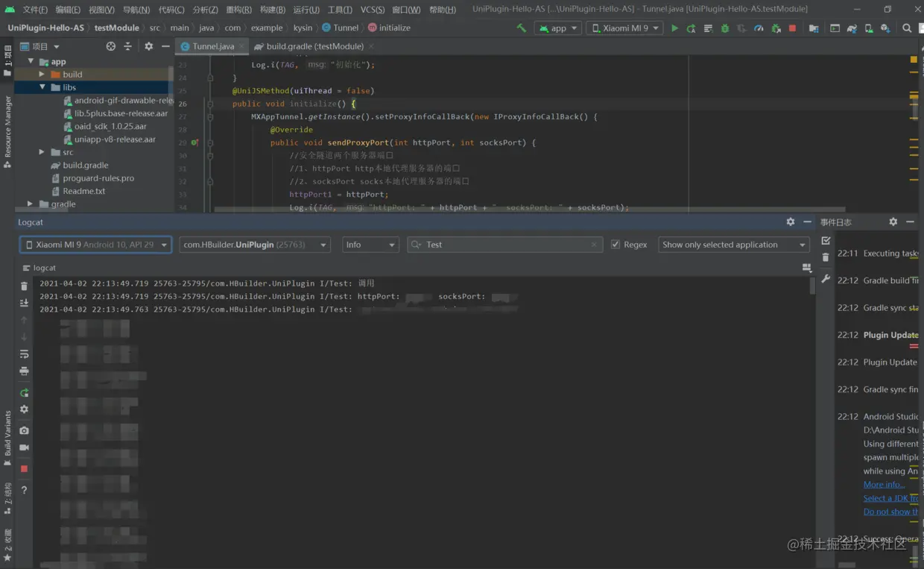Image resolution: width=924 pixels, height=569 pixels.
Task: Open com.HBuilder.UniPlugin process dropdown
Action: coord(254,245)
